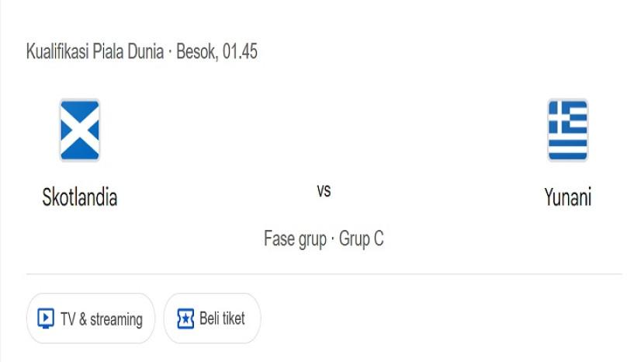Select the Yunani team name
This screenshot has width=644, height=362.
pyautogui.click(x=568, y=197)
